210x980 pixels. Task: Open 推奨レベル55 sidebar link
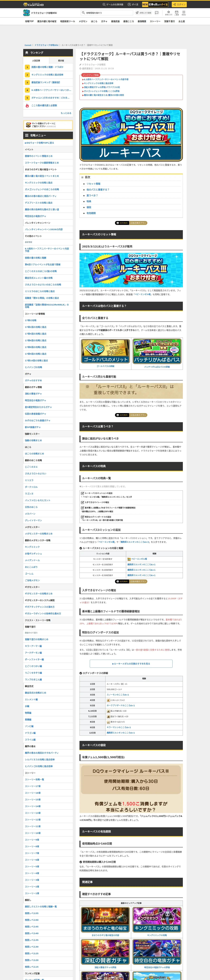32,913
